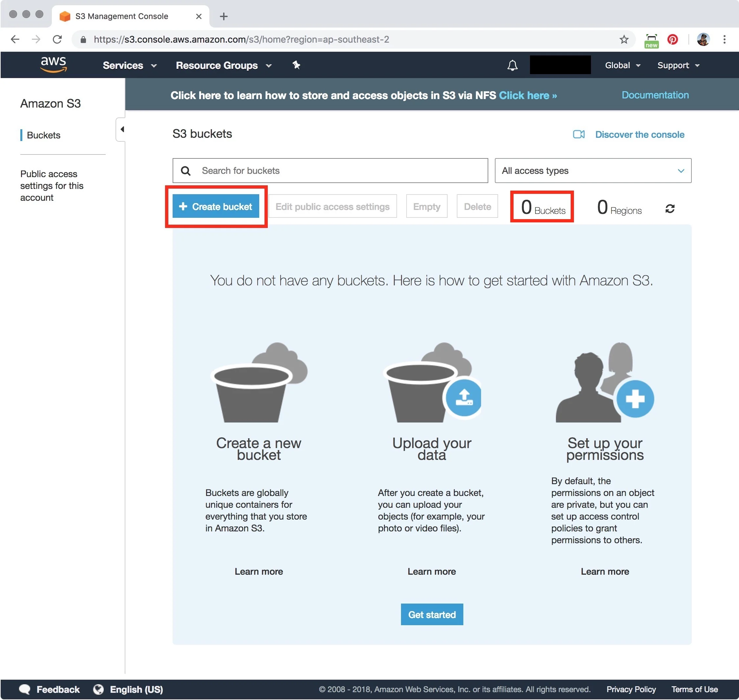Bookmark page with the star icon
Screen dimensions: 739x700
pyautogui.click(x=624, y=39)
